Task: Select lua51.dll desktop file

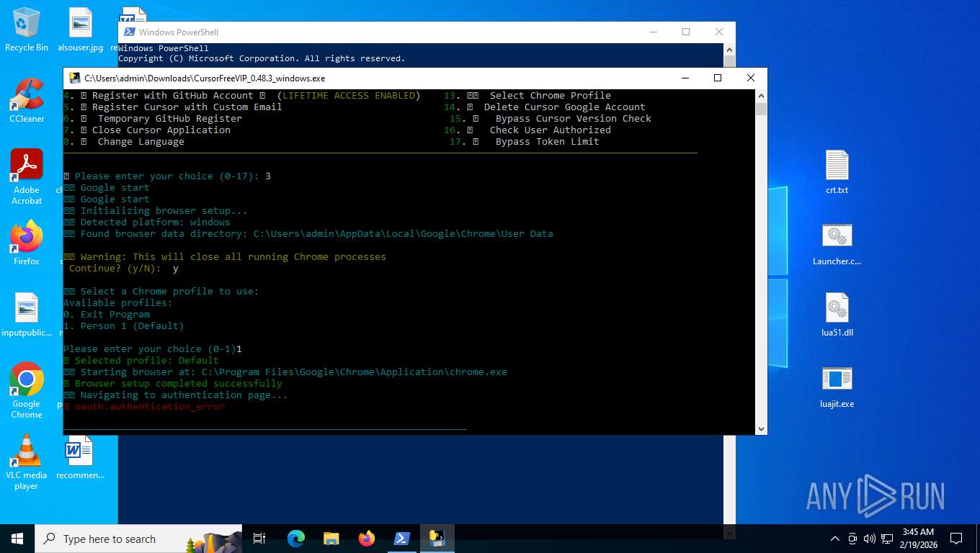Action: coord(837,315)
